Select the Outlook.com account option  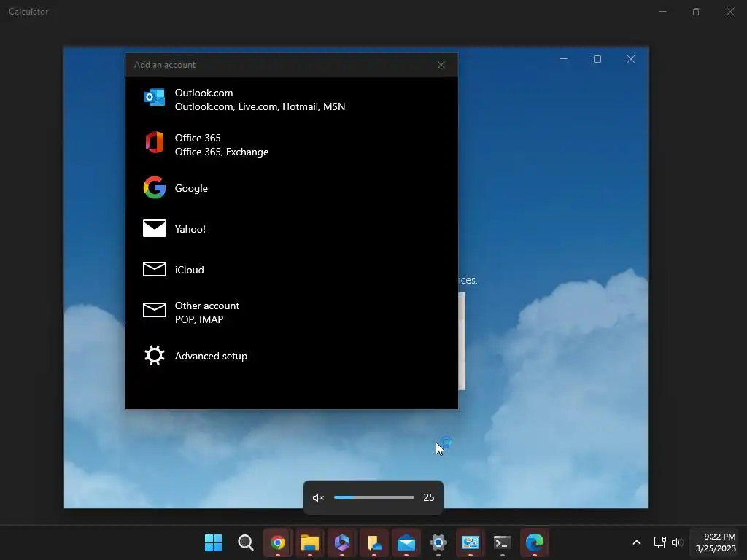[292, 99]
